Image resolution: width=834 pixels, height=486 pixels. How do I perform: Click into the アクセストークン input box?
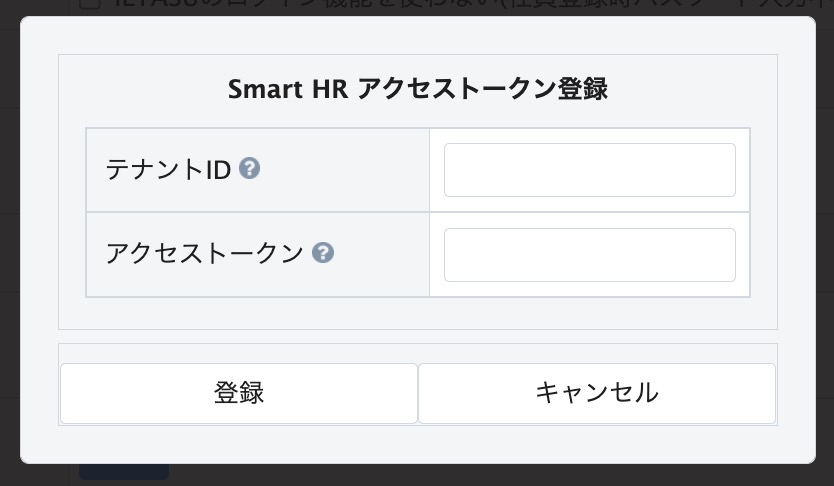tap(589, 255)
